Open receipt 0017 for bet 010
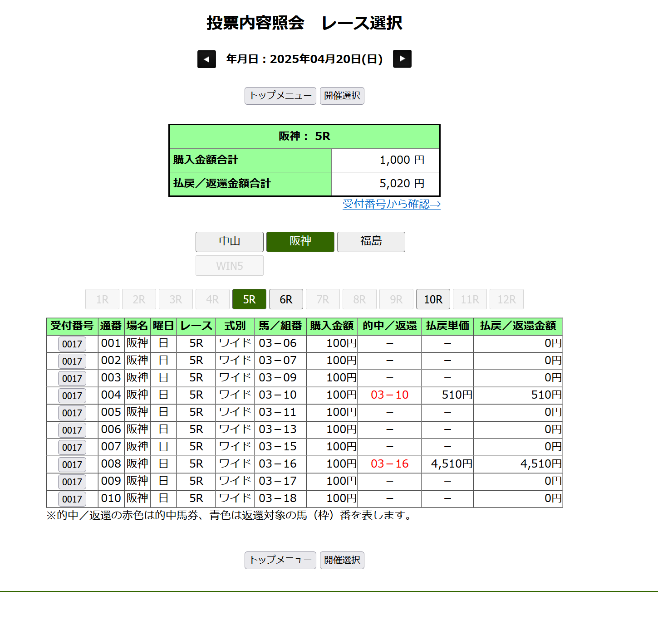Image resolution: width=658 pixels, height=644 pixels. (x=72, y=499)
